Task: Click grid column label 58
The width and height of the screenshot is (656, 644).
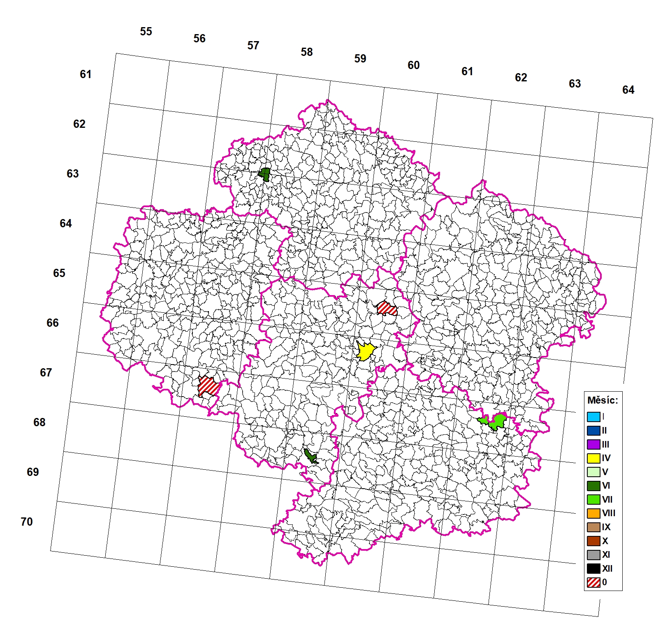Action: [x=307, y=52]
